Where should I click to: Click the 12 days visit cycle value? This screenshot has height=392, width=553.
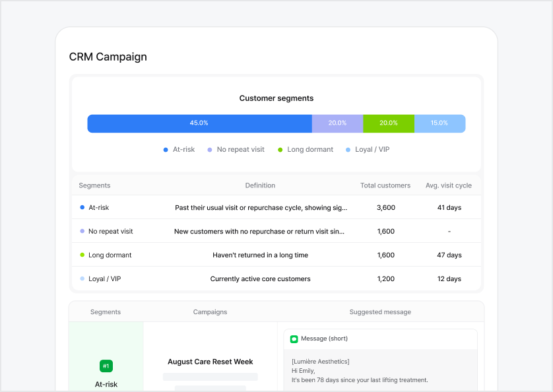449,278
